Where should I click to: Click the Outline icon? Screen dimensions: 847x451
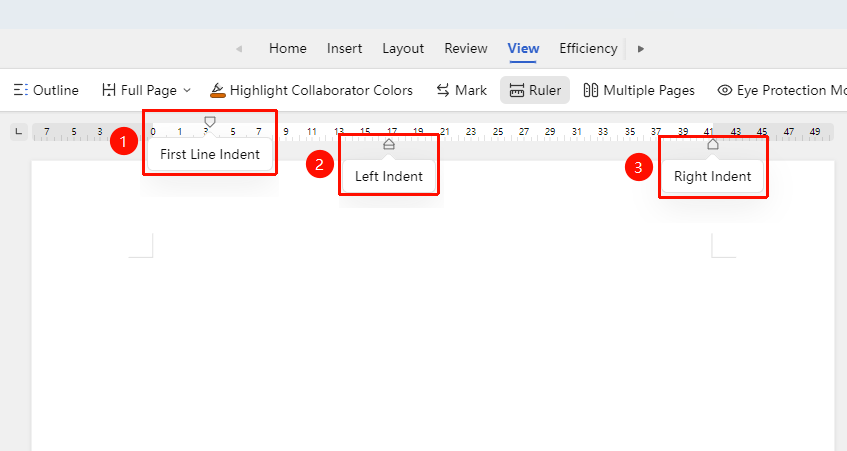[x=21, y=90]
